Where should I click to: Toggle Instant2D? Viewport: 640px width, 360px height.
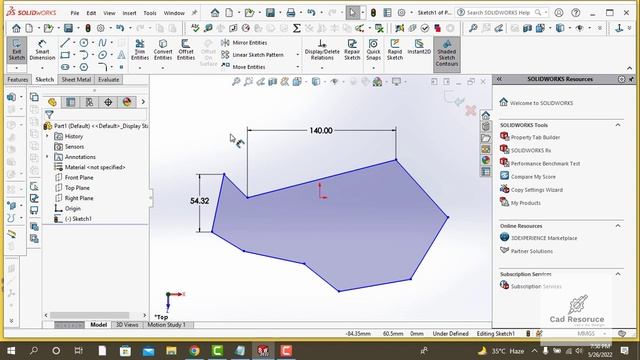coord(419,47)
